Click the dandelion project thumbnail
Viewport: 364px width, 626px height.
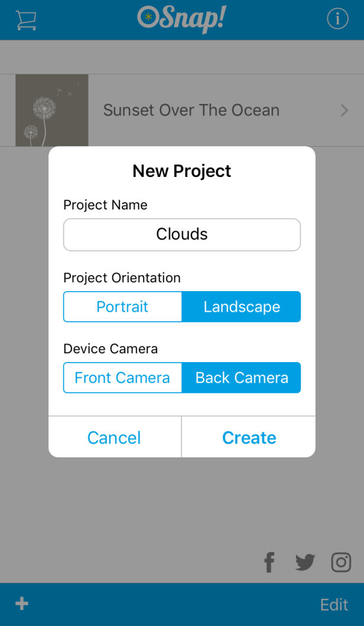coord(52,110)
